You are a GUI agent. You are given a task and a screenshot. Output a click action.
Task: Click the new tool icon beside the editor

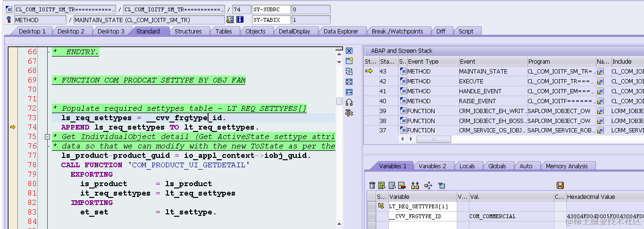(x=349, y=61)
